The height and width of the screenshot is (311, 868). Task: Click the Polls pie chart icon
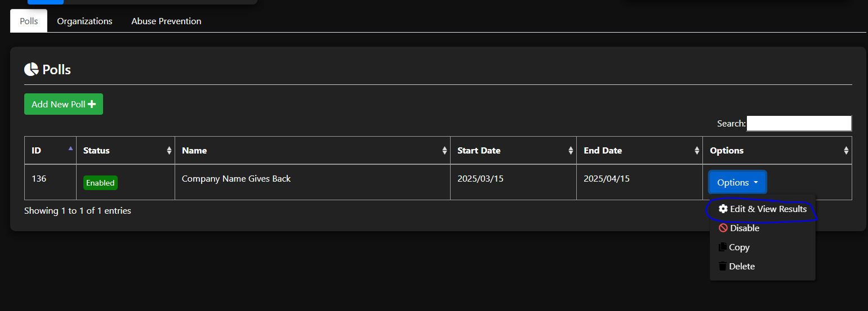[x=31, y=70]
